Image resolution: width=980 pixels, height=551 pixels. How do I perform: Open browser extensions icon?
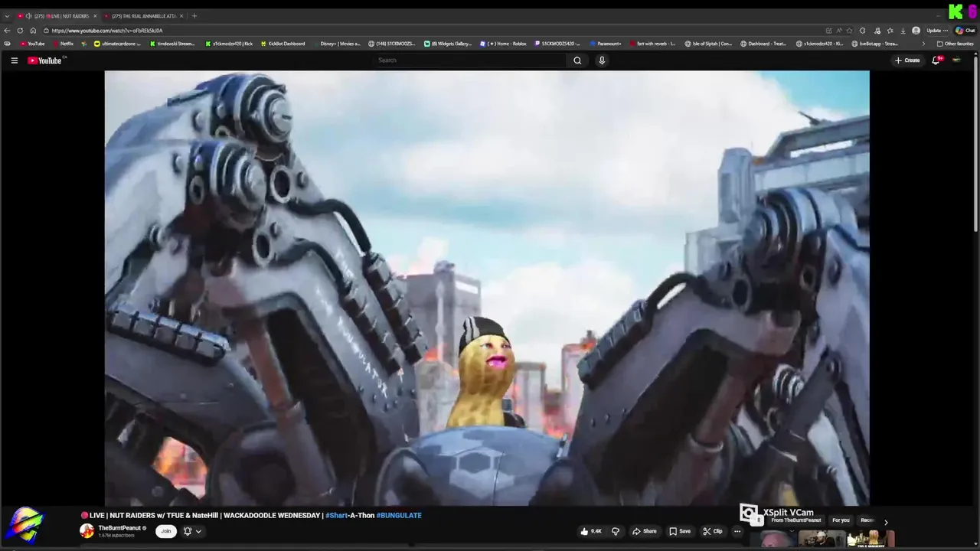pyautogui.click(x=863, y=31)
